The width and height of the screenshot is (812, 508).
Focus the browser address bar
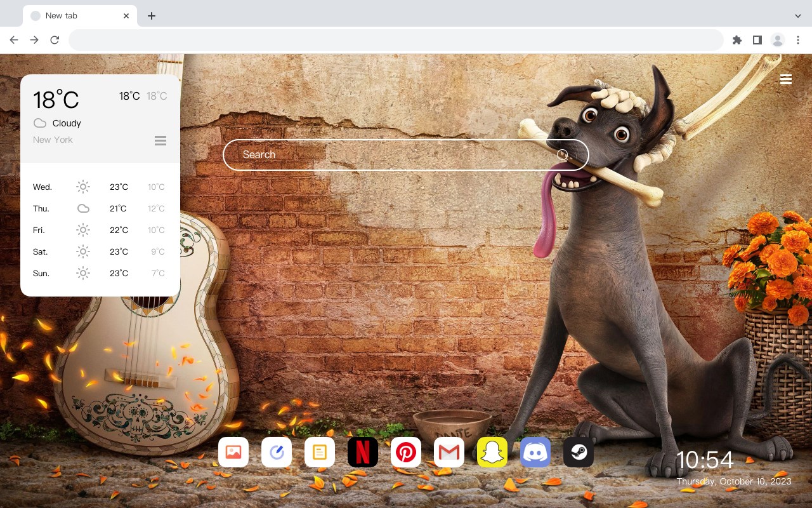click(396, 40)
